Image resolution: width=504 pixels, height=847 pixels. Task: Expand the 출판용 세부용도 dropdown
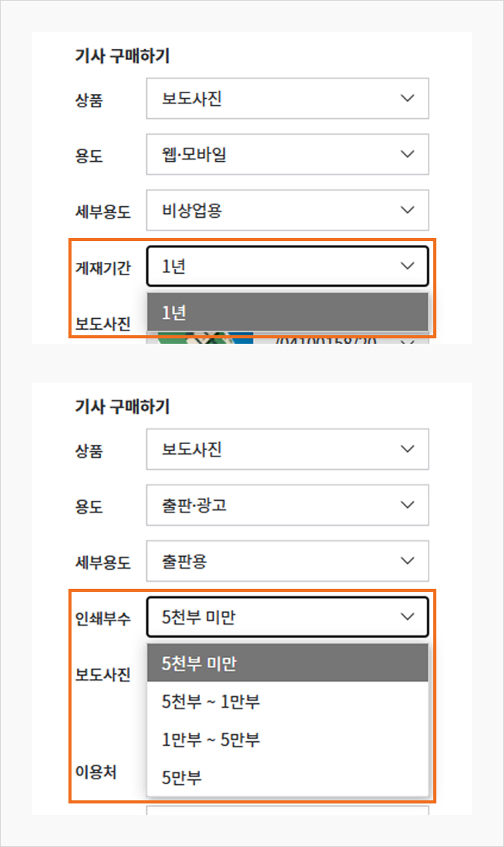pyautogui.click(x=287, y=561)
